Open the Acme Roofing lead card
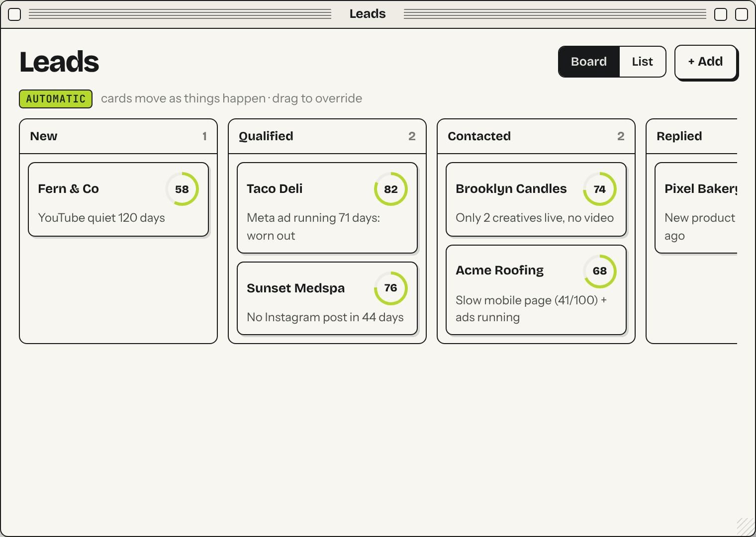 [536, 290]
